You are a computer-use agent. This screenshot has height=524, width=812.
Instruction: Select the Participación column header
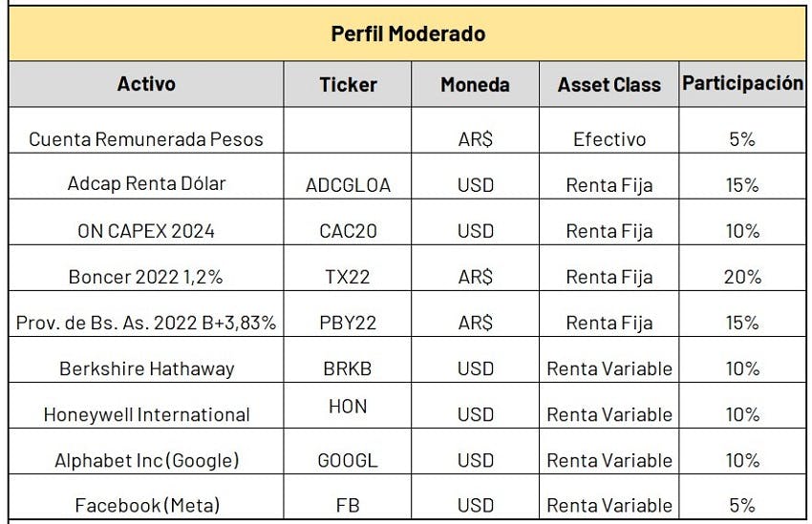click(x=742, y=84)
